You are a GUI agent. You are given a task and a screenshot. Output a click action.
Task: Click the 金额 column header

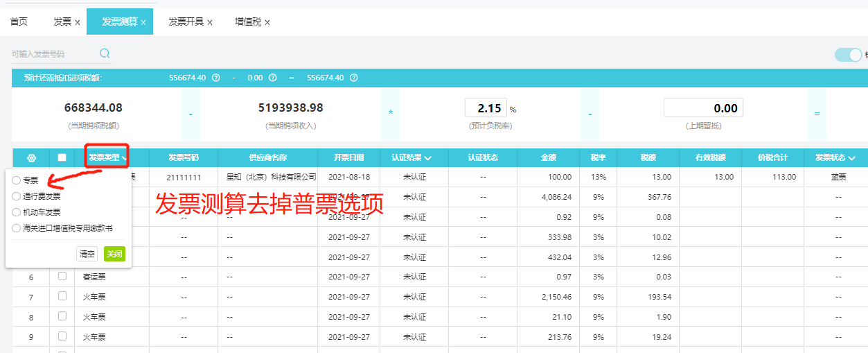[549, 157]
